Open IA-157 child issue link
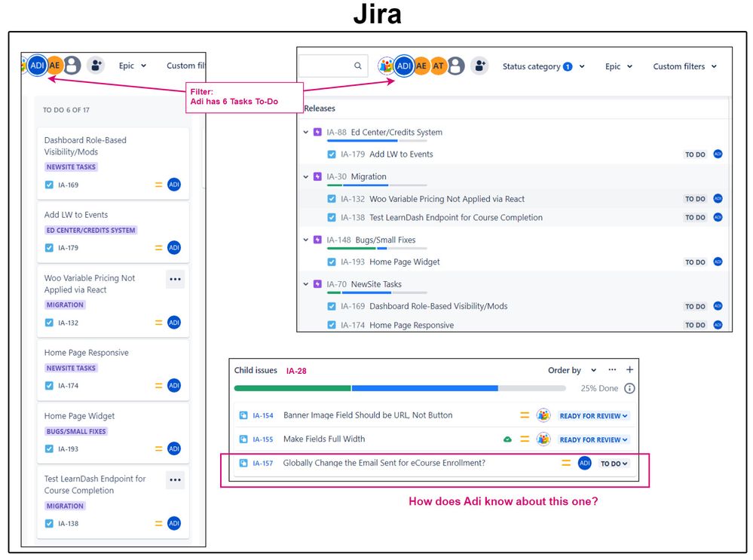 click(x=263, y=464)
